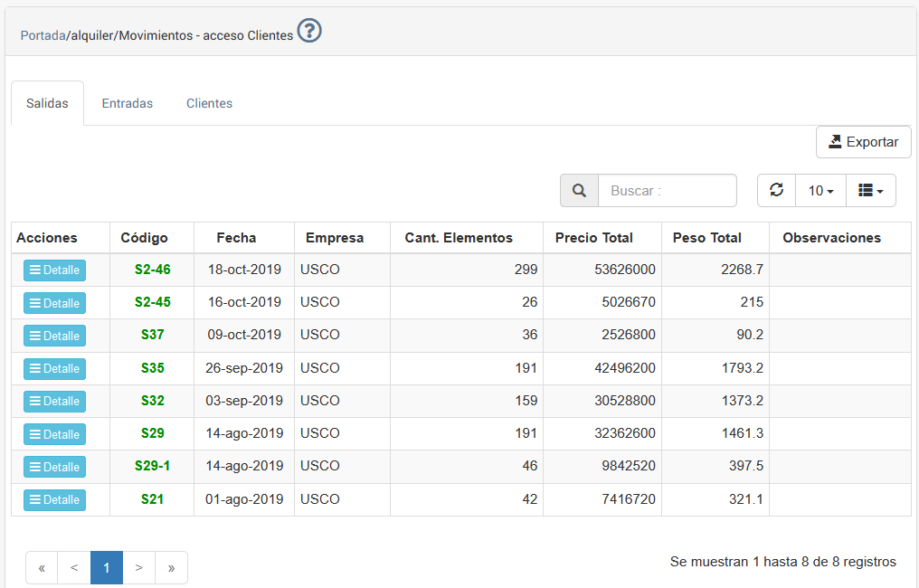This screenshot has height=588, width=919.
Task: View Detalle for record S29-1
Action: tap(54, 467)
